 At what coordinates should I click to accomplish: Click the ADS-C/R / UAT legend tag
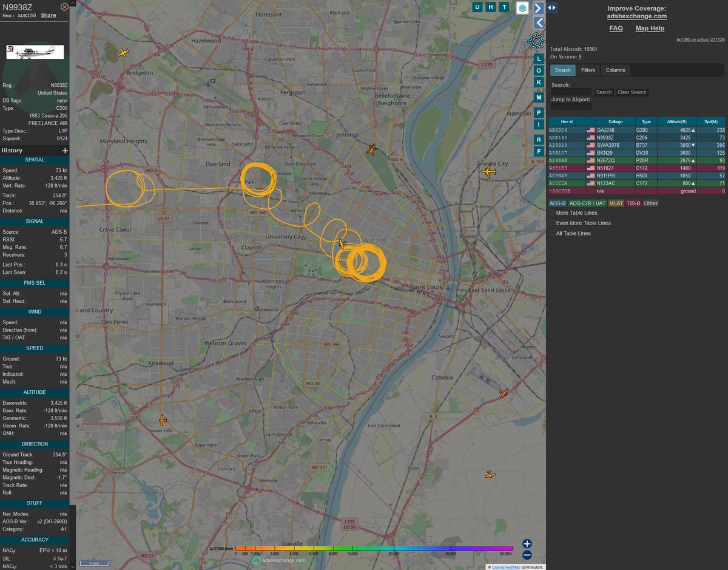click(587, 203)
